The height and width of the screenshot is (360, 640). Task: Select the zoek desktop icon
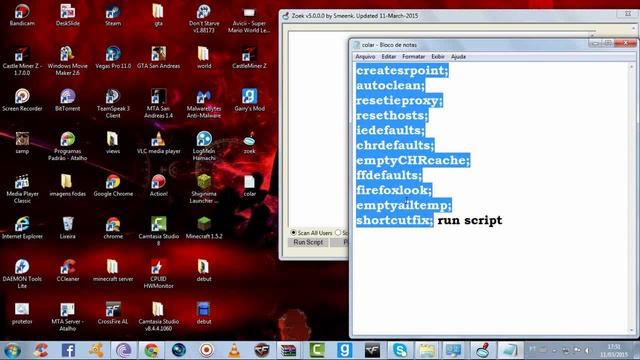coord(249,143)
